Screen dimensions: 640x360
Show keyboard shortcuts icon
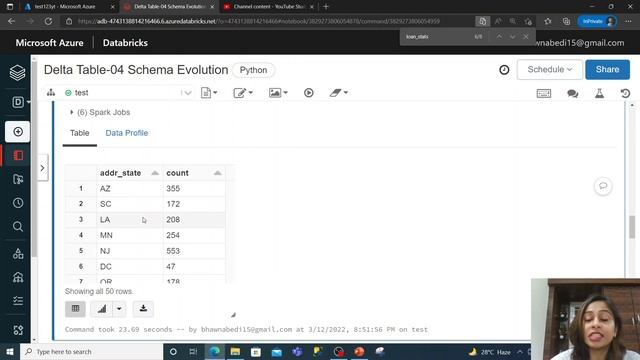(x=544, y=93)
